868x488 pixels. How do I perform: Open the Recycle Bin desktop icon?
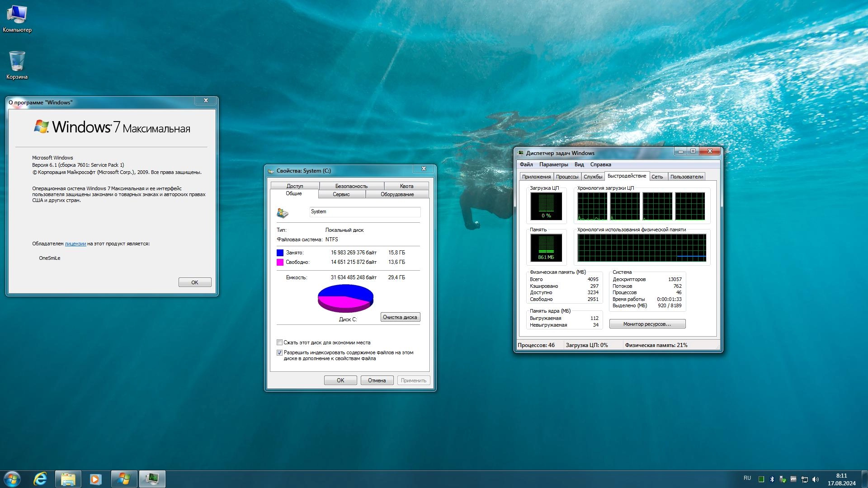[x=17, y=64]
